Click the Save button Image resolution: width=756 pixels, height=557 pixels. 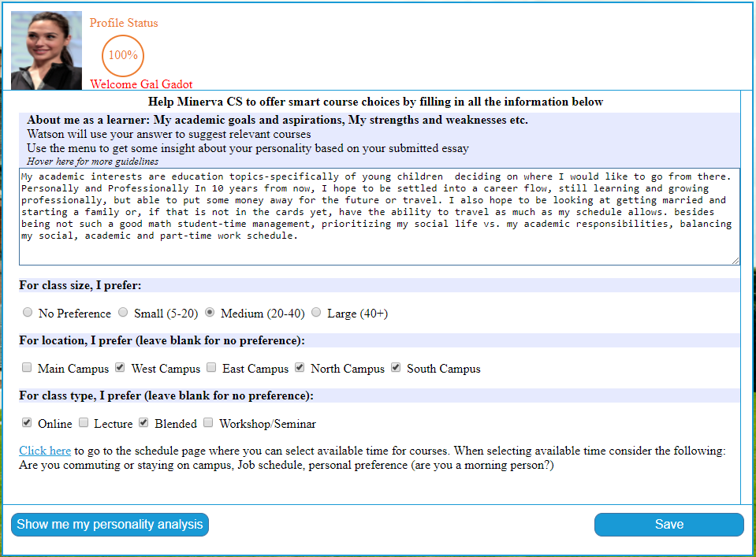(668, 525)
